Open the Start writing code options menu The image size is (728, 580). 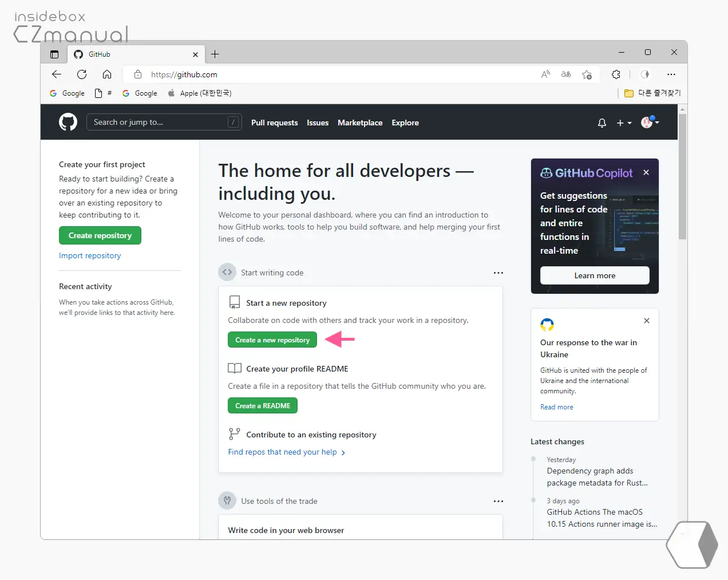[498, 273]
